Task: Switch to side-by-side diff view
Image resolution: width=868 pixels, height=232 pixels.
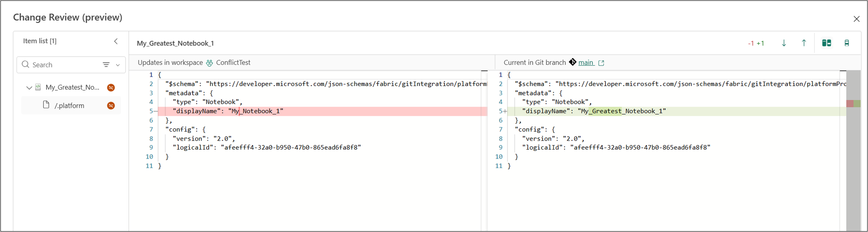Action: (x=826, y=43)
